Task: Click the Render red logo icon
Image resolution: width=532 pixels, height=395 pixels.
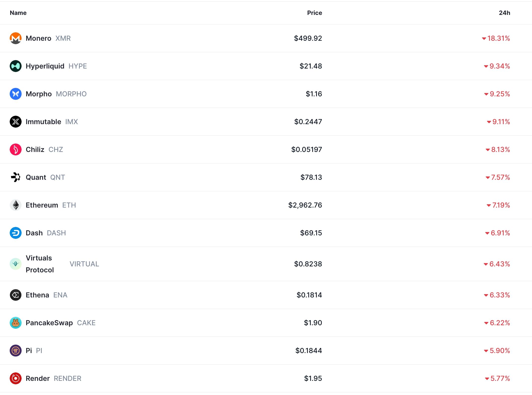Action: [x=15, y=378]
